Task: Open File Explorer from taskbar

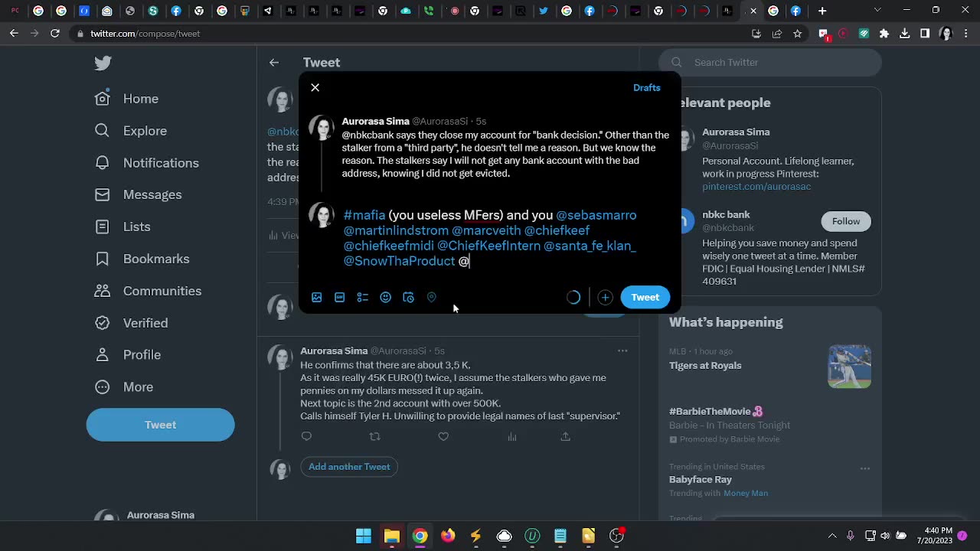Action: [392, 536]
